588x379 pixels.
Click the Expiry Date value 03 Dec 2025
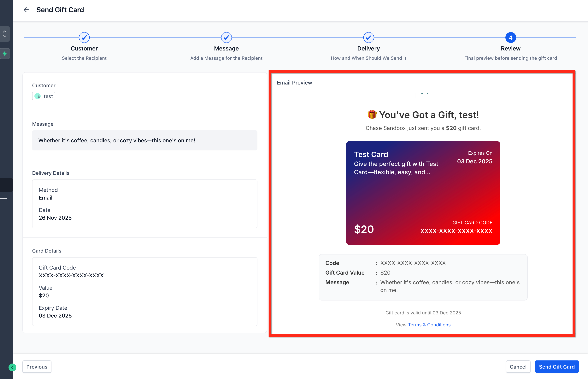pos(55,316)
